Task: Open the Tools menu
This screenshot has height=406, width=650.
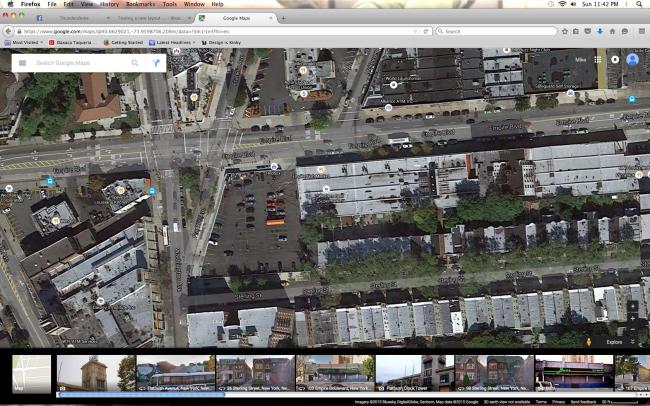Action: (x=170, y=4)
